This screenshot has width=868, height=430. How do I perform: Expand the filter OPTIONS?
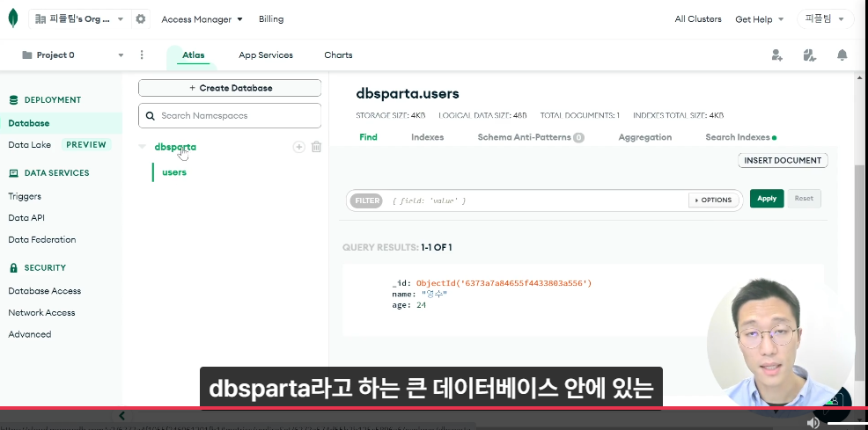click(x=714, y=200)
